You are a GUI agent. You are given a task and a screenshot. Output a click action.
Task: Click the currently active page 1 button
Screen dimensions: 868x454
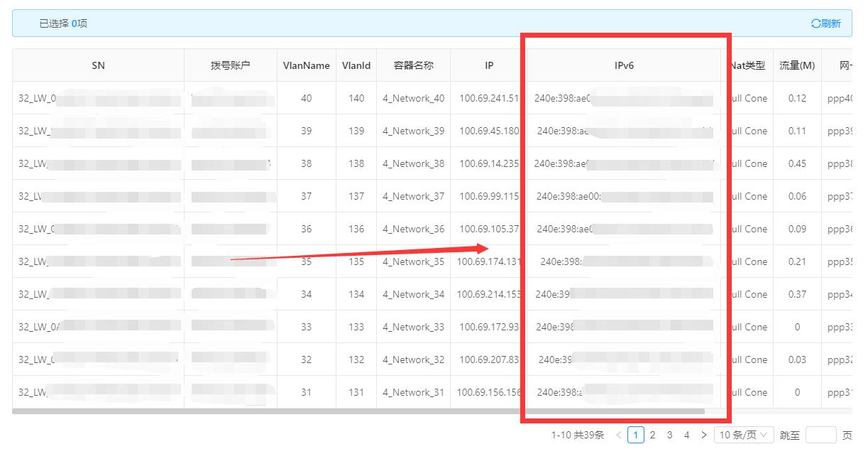tap(635, 434)
